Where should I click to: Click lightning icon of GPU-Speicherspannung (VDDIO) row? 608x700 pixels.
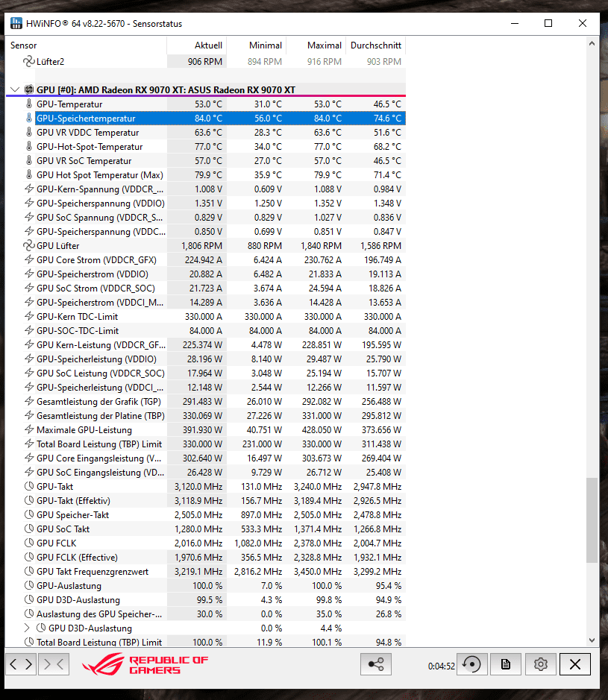(29, 203)
